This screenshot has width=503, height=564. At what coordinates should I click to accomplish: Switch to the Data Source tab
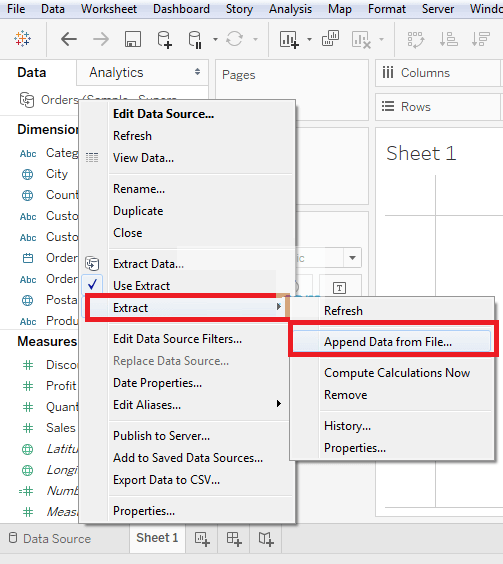[x=50, y=538]
